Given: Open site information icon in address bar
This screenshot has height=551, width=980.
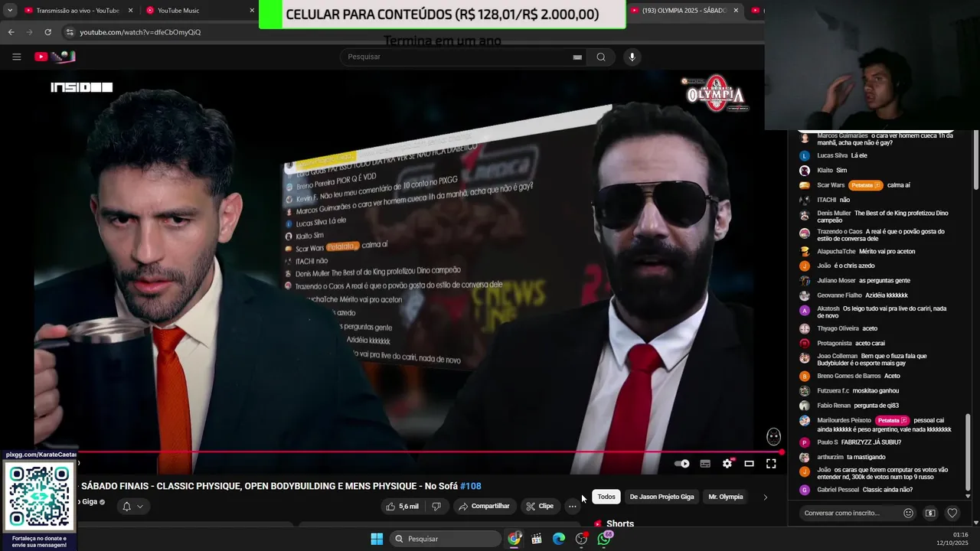Looking at the screenshot, I should (x=70, y=32).
